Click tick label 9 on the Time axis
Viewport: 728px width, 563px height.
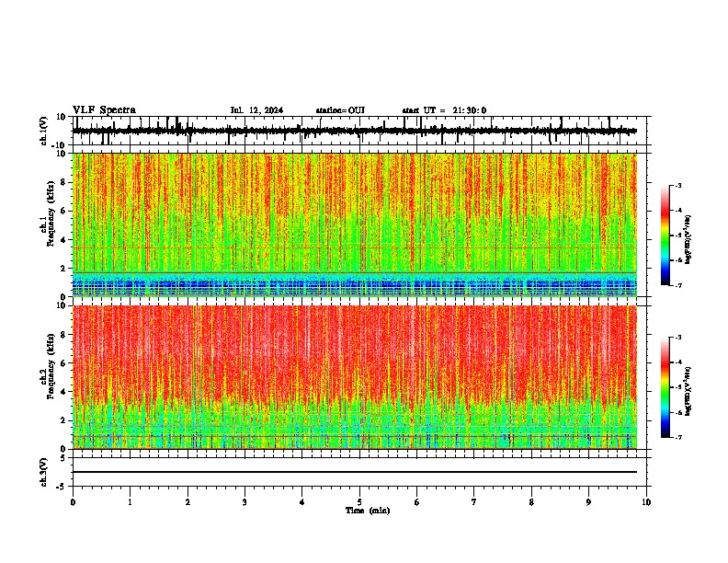coord(588,502)
